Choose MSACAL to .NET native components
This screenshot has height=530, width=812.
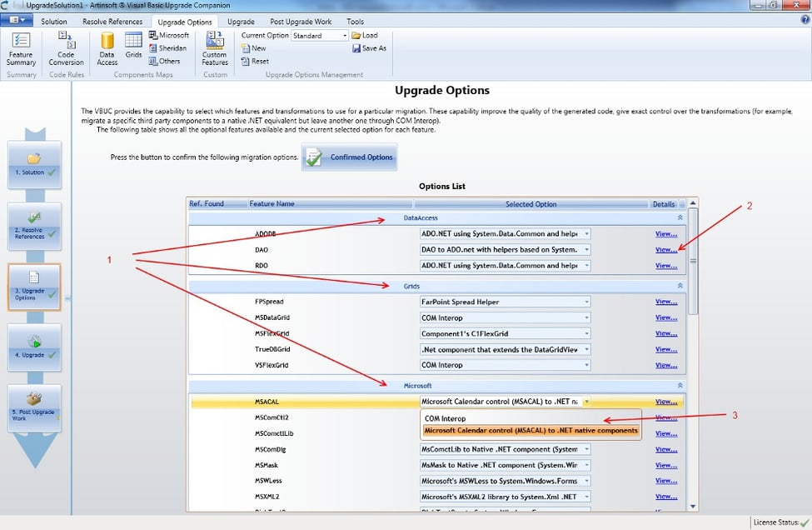[x=531, y=431]
